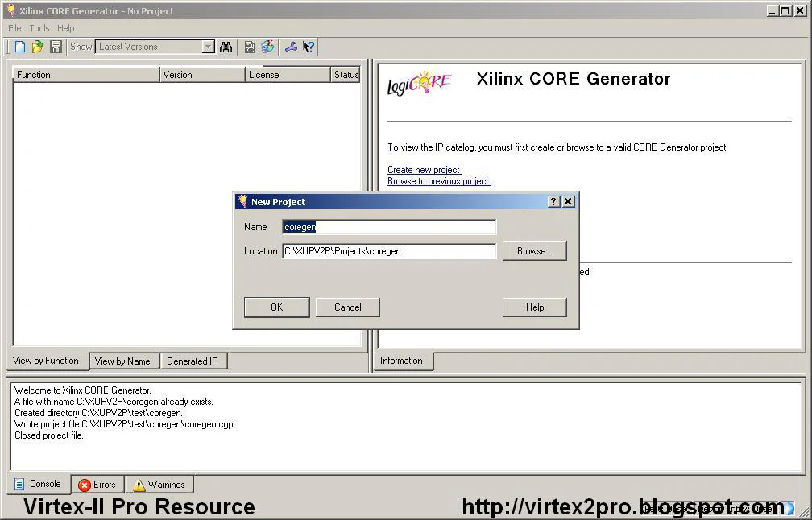Screen dimensions: 812x520
Task: Click the wrench options icon in toolbar
Action: pyautogui.click(x=291, y=47)
